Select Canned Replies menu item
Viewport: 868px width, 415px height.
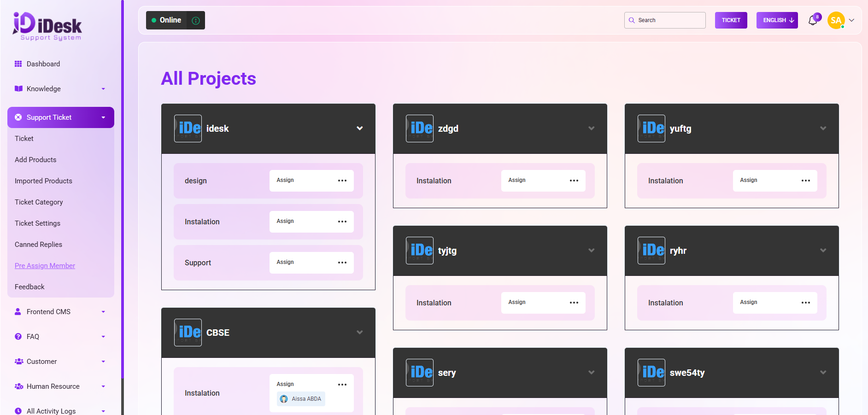tap(38, 245)
